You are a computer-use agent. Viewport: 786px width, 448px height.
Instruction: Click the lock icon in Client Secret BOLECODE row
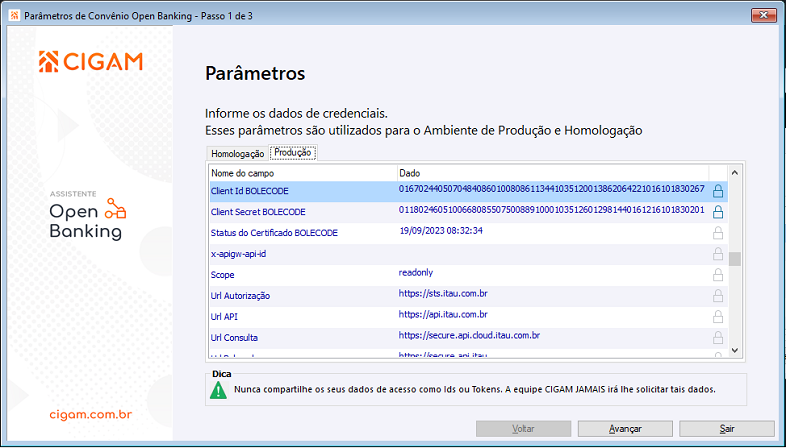coord(718,212)
